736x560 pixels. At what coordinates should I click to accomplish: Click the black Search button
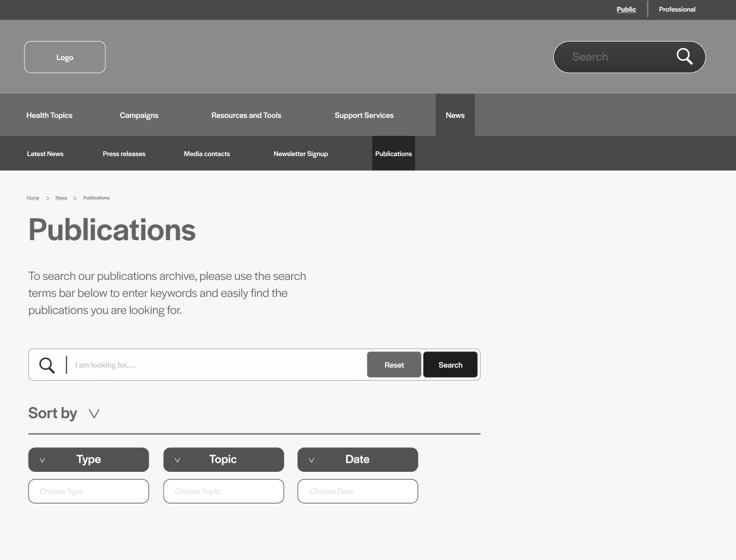(x=450, y=365)
